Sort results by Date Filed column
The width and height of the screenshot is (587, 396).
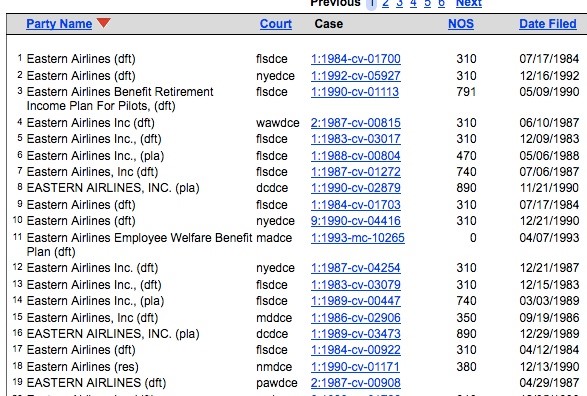[x=548, y=24]
